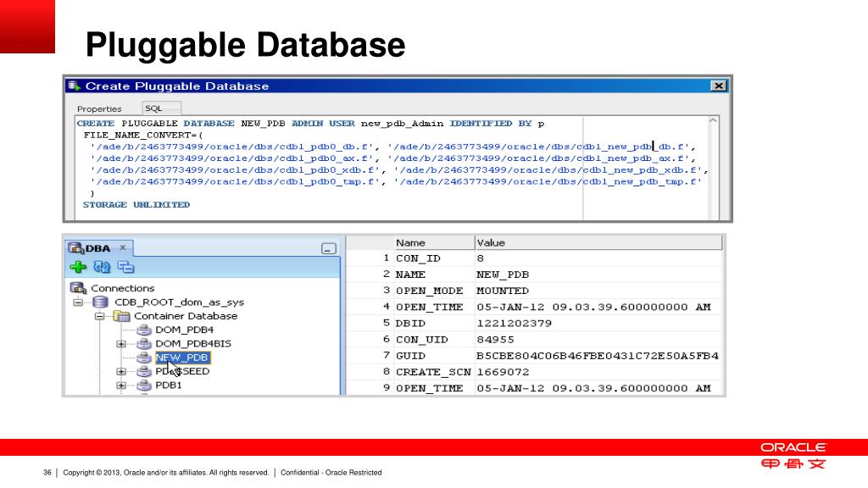
Task: Click the refresh icon in DBA toolbar
Action: tap(102, 267)
